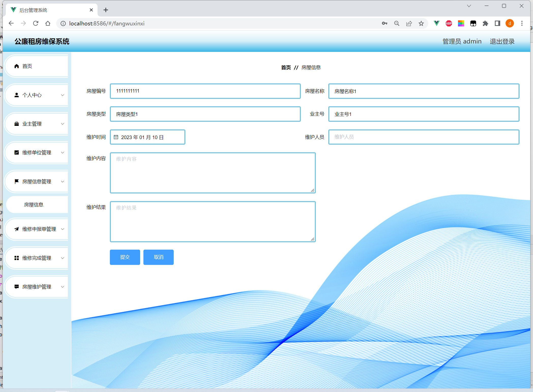Open the extensions puzzle icon
533x392 pixels.
pyautogui.click(x=485, y=23)
